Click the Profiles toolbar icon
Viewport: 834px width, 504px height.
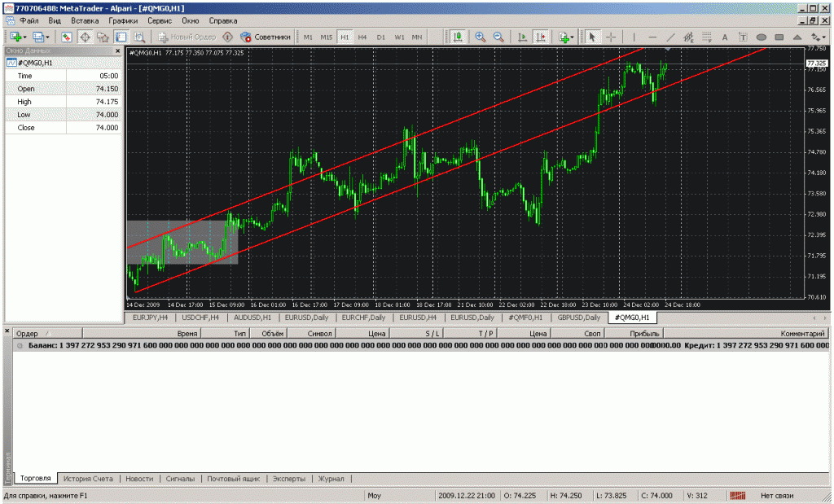38,37
